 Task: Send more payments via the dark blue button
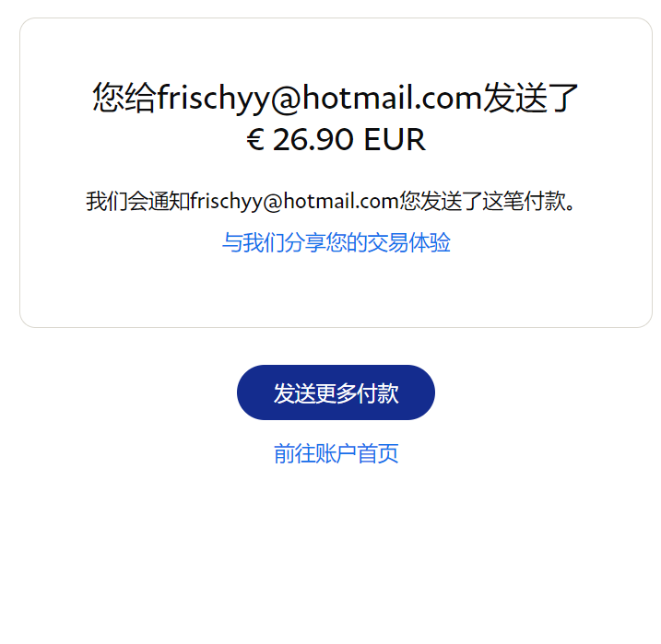pyautogui.click(x=336, y=392)
